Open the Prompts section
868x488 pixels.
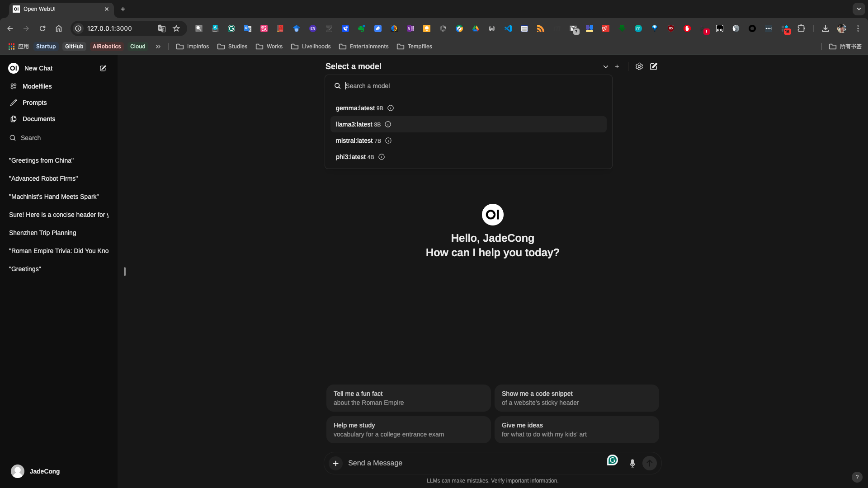point(34,102)
